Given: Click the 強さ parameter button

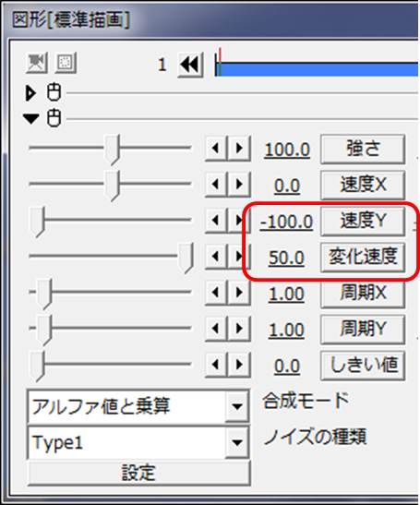Looking at the screenshot, I should [x=363, y=149].
